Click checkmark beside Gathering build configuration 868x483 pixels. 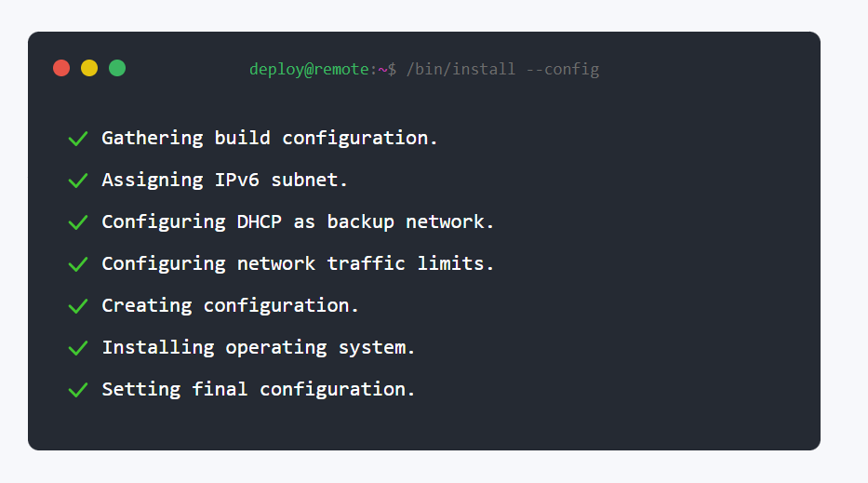78,139
